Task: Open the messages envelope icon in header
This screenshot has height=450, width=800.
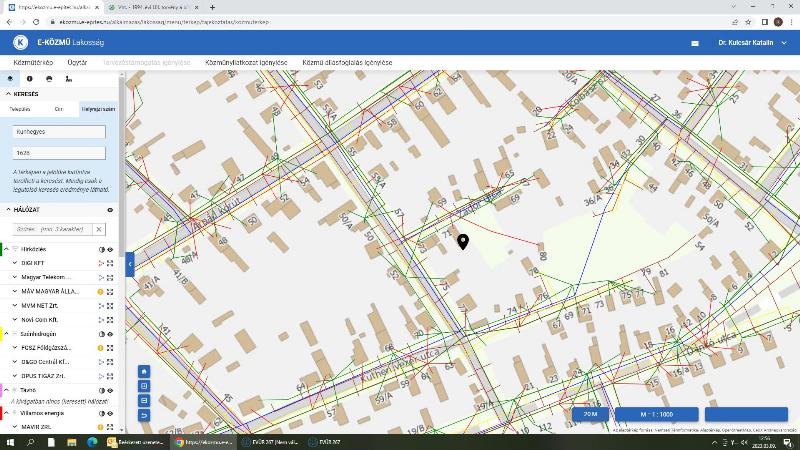Action: (x=695, y=43)
